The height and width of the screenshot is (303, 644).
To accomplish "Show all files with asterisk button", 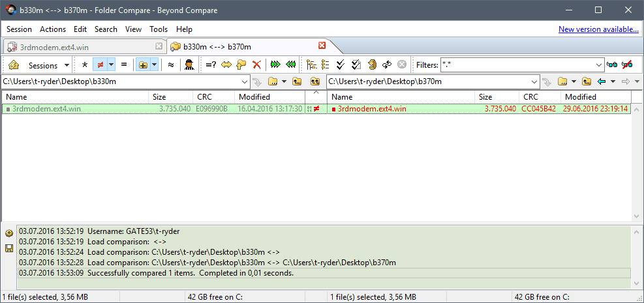I will [85, 65].
